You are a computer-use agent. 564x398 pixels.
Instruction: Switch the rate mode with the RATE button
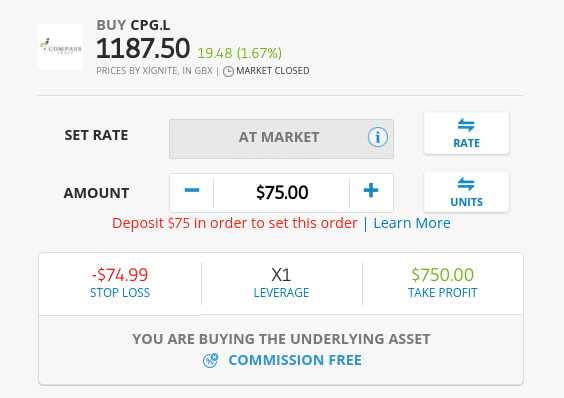tap(466, 134)
